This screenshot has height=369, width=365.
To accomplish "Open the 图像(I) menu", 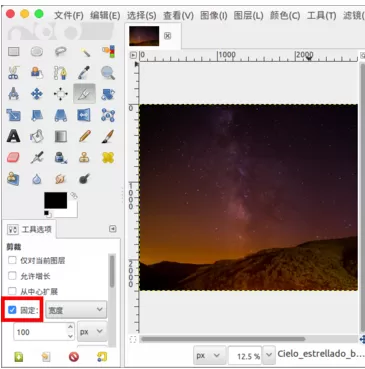I will click(214, 15).
